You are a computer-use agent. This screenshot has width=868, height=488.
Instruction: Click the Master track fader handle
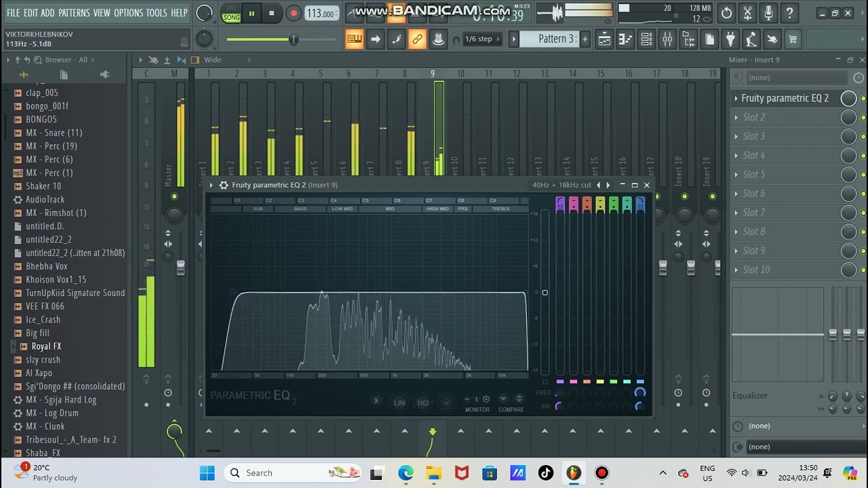click(180, 268)
